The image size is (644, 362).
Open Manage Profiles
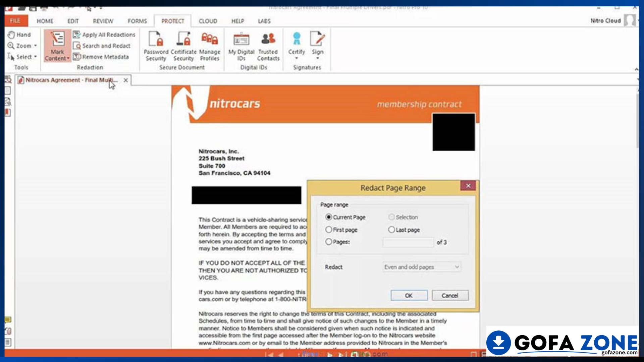(x=210, y=46)
